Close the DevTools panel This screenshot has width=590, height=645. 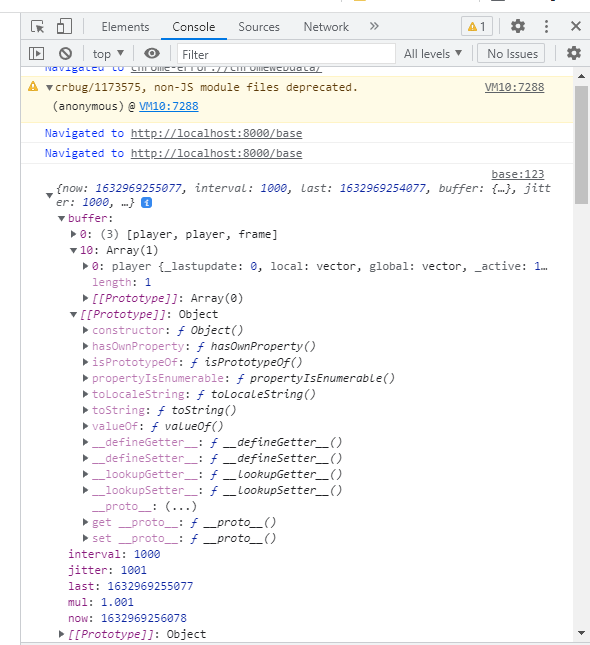click(576, 26)
